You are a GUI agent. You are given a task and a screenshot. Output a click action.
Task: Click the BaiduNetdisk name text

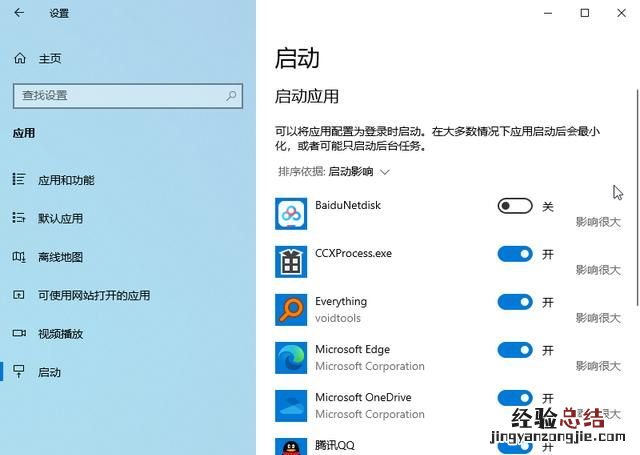(x=348, y=205)
